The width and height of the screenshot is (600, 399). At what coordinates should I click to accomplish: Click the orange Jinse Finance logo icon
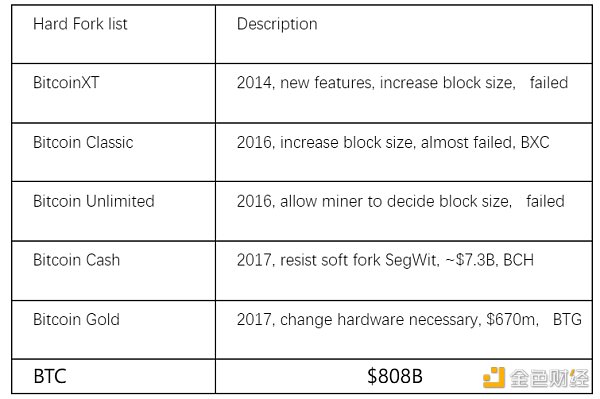(494, 377)
